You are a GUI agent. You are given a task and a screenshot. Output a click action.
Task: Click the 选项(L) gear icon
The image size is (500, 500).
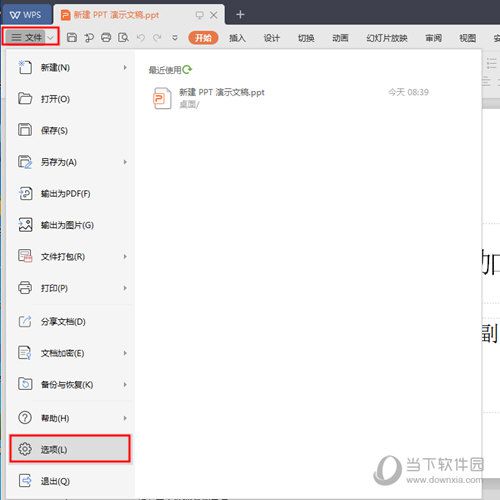click(25, 449)
